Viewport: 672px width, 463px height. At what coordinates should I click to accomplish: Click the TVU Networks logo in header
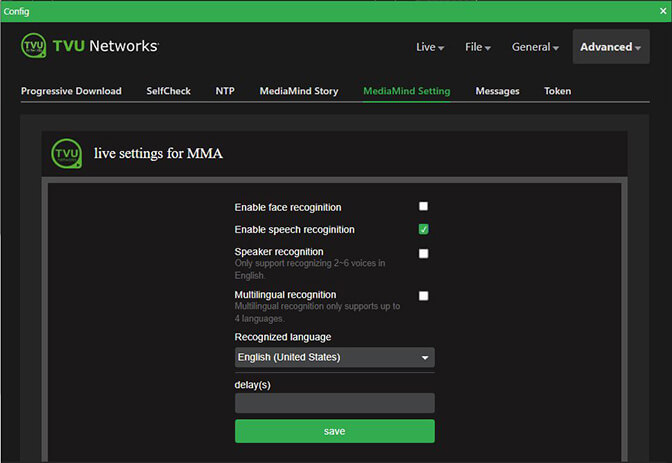tap(90, 45)
